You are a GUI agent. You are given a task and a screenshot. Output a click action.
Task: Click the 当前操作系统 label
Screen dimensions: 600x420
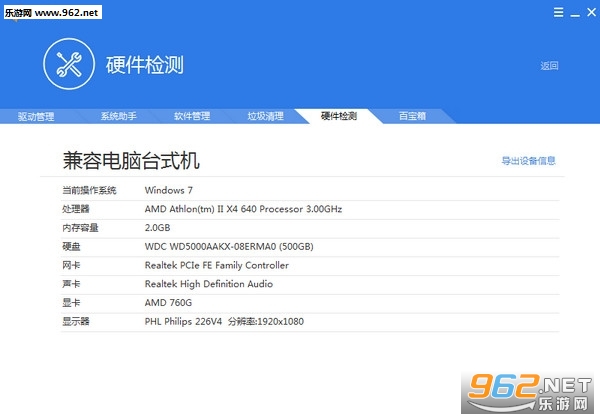tap(89, 190)
